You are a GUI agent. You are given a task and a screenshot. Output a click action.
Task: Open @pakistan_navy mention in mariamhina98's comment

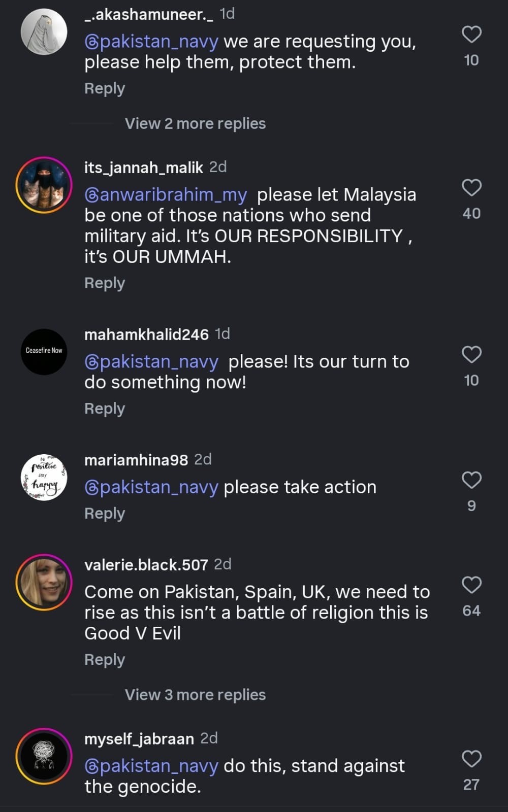(x=151, y=487)
